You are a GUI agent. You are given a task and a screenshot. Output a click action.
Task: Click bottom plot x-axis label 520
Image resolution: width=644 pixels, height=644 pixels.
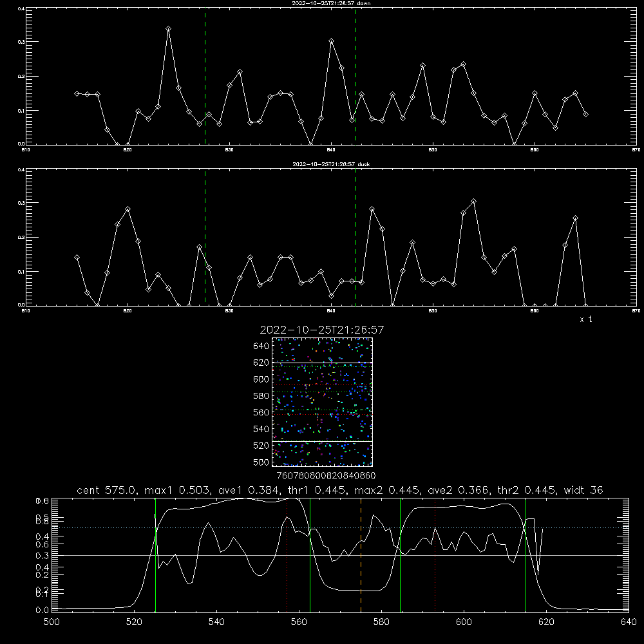(134, 622)
